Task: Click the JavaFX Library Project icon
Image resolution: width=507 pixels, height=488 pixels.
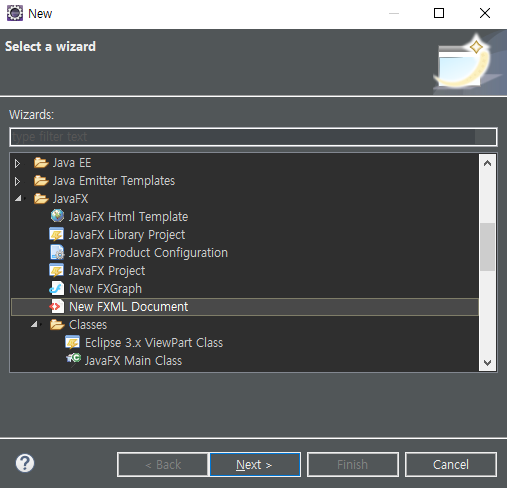Action: (x=57, y=234)
